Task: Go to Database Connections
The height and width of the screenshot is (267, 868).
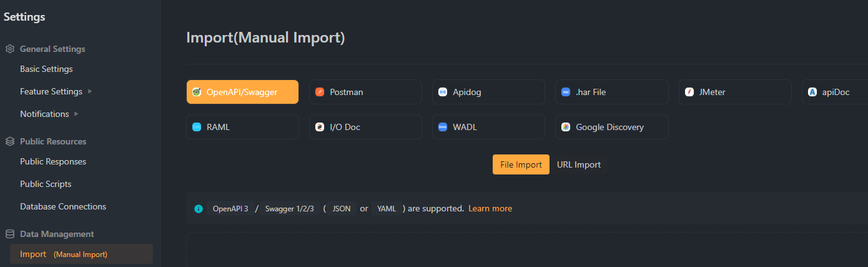Action: tap(63, 206)
